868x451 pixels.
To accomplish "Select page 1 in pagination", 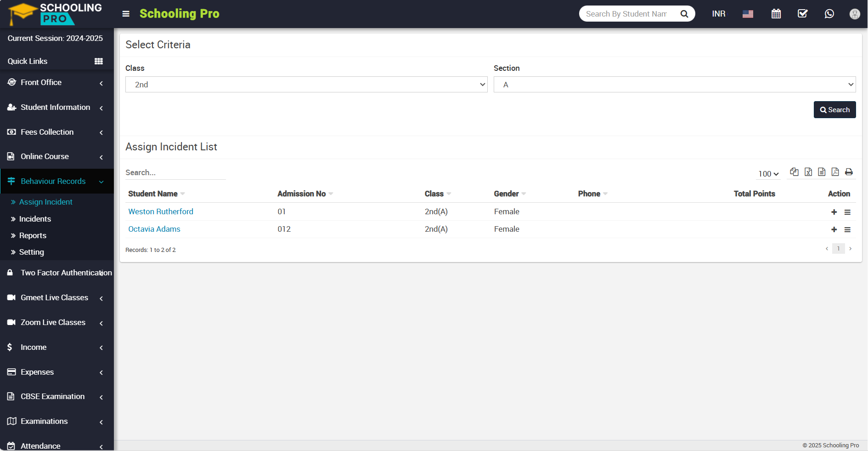I will click(838, 249).
